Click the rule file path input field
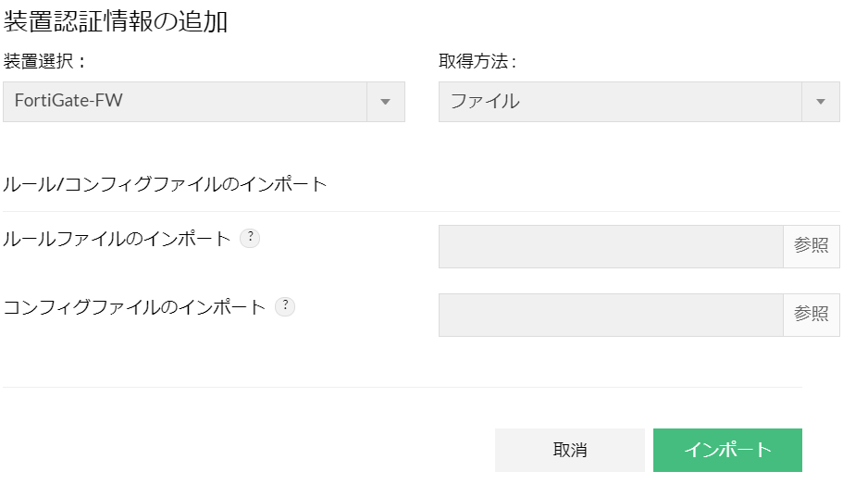The image size is (868, 484). click(611, 247)
